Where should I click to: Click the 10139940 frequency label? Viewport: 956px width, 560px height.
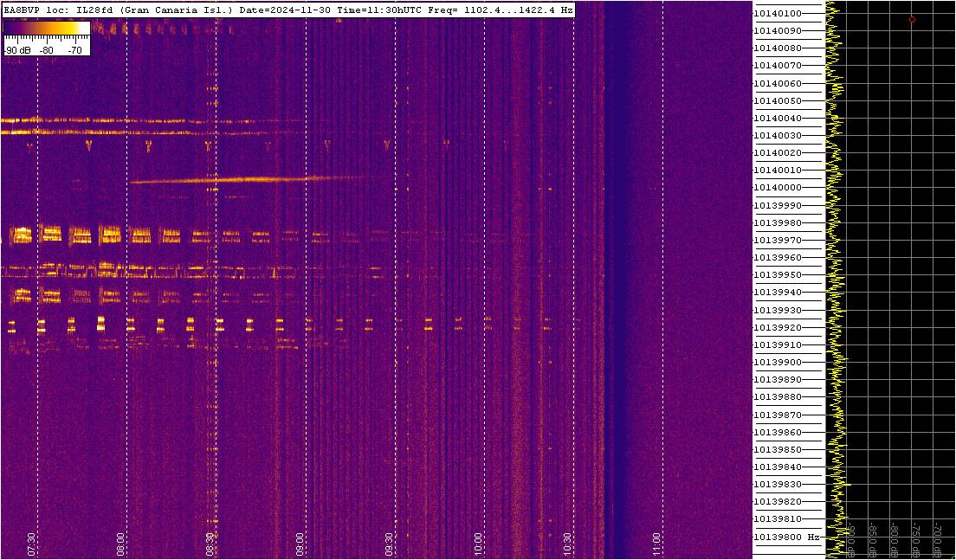point(778,293)
